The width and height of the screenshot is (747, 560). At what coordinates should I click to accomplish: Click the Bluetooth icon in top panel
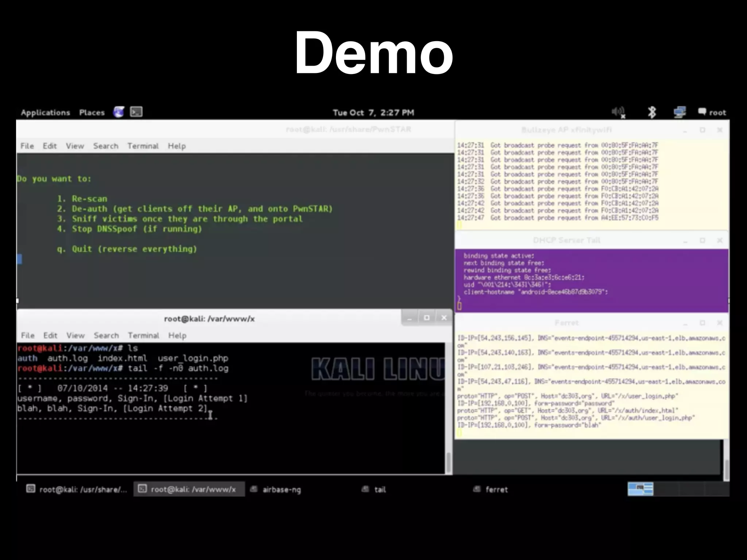pyautogui.click(x=652, y=112)
